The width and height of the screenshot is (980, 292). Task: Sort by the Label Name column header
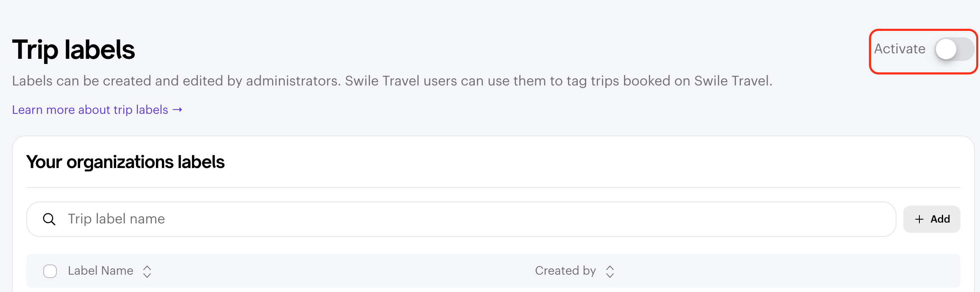click(100, 271)
